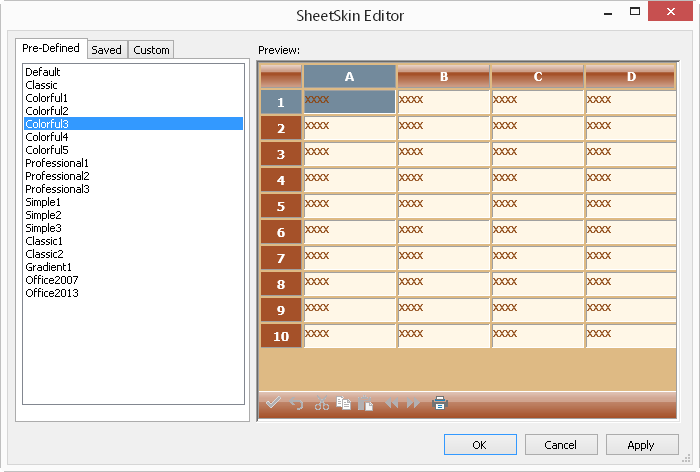Viewport: 700px width, 472px height.
Task: Select the Professional1 skin
Action: point(133,163)
